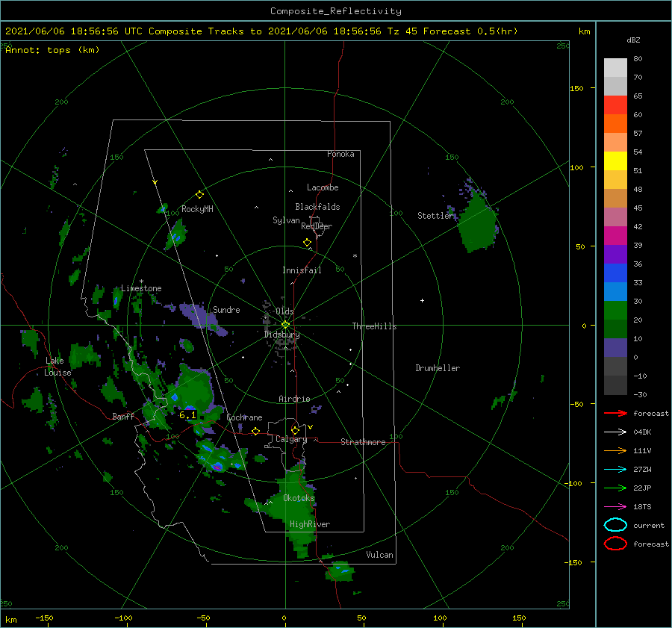Click the Composite_Reflectivity title
672x628 pixels.
336,11
